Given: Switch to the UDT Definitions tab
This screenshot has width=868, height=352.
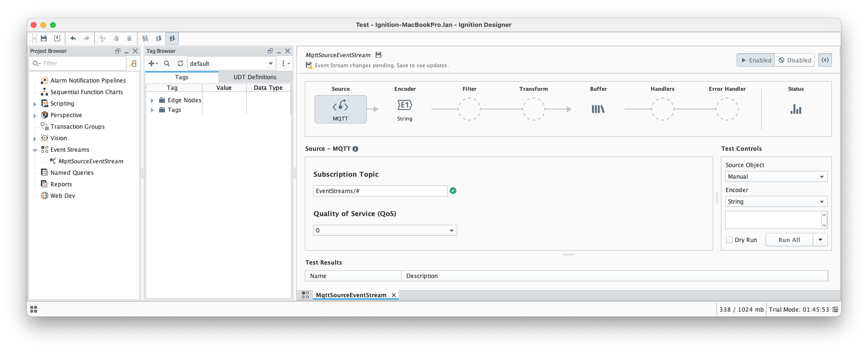Looking at the screenshot, I should point(255,77).
